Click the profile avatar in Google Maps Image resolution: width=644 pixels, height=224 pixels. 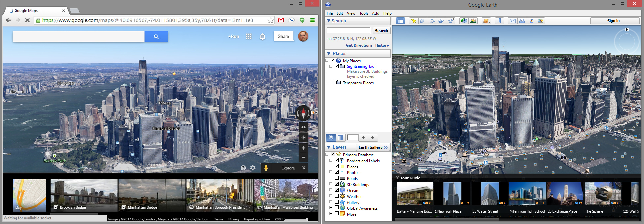pos(303,36)
